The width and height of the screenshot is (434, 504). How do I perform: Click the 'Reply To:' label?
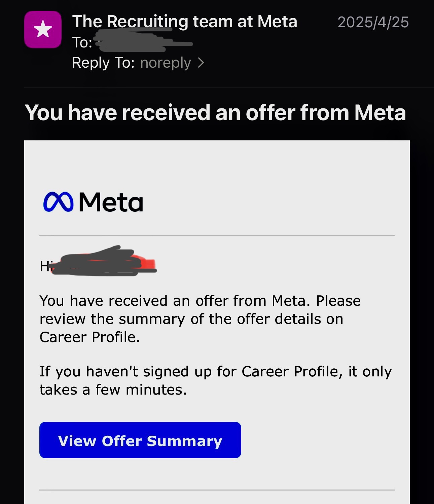coord(103,63)
